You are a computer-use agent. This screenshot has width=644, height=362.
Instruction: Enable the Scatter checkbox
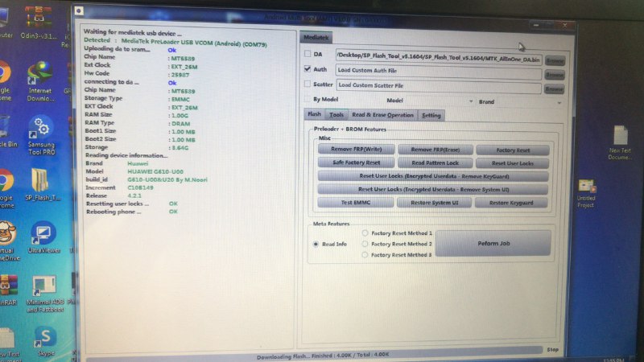point(308,84)
